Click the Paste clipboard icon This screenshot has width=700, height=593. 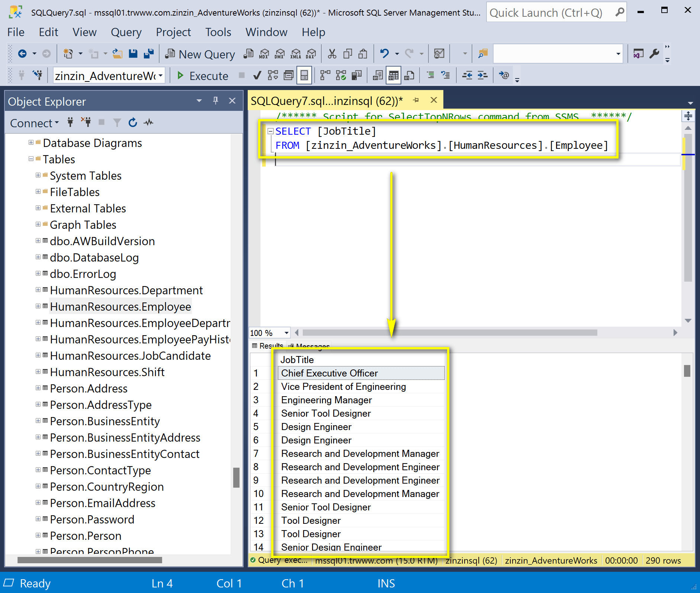(363, 54)
